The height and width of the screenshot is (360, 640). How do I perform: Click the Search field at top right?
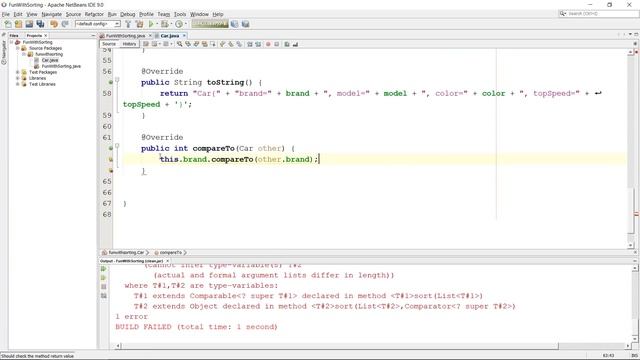coord(599,14)
